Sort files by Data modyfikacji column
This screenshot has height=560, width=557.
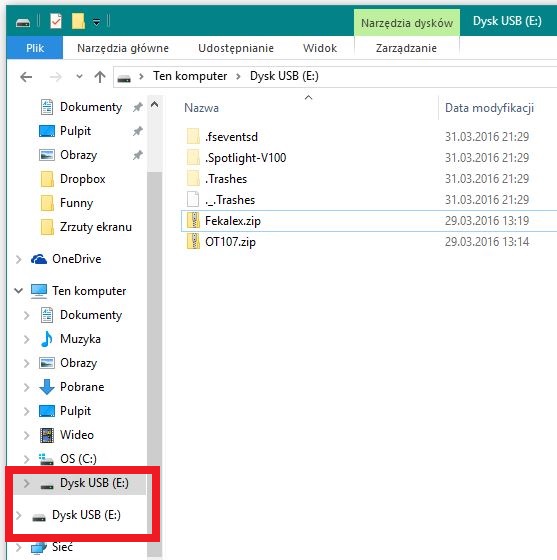(489, 108)
